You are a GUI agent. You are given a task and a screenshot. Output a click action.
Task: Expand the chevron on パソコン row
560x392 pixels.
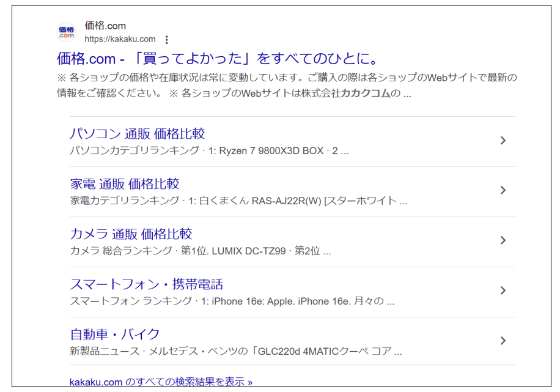tap(503, 141)
